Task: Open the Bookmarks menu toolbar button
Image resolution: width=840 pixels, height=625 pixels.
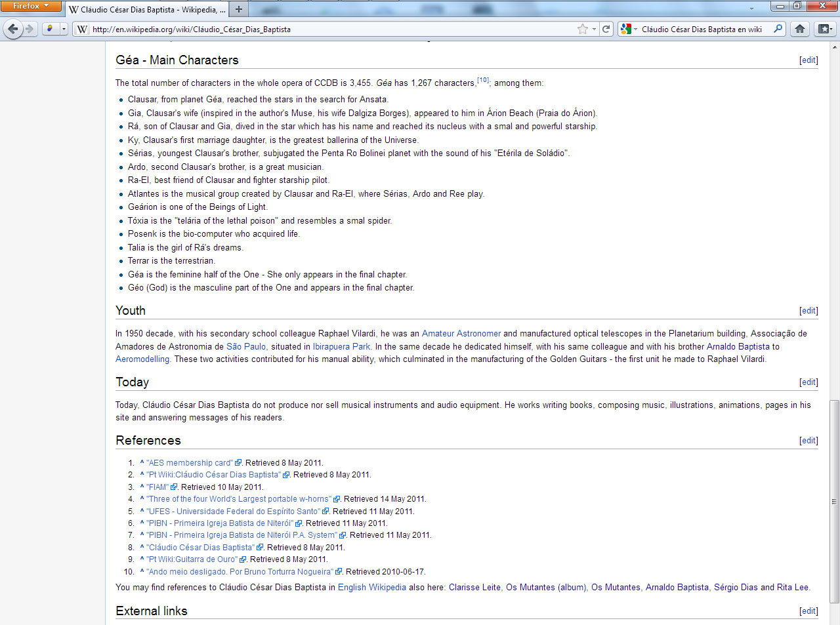Action: click(x=824, y=29)
